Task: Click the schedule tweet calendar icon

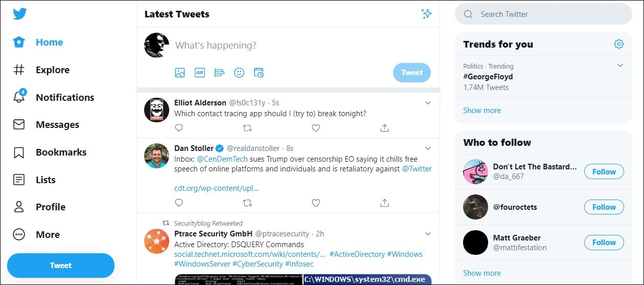Action: (259, 73)
